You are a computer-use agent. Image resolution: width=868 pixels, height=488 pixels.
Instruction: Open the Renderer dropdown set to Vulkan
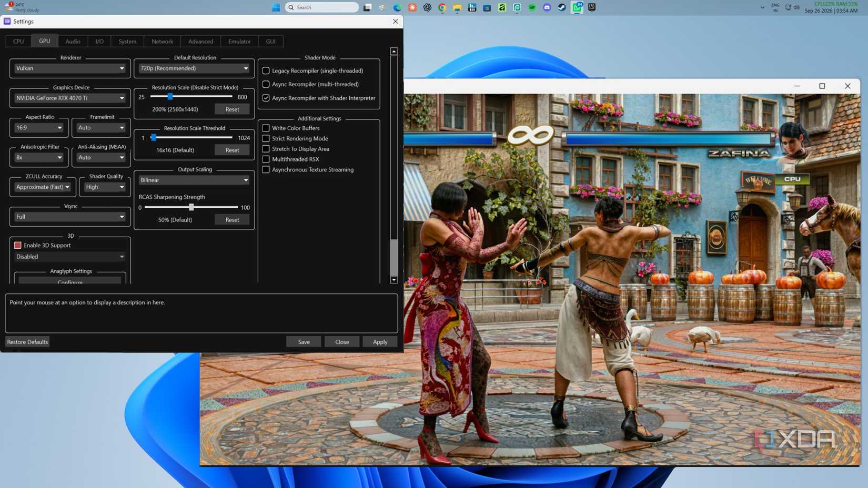[70, 68]
